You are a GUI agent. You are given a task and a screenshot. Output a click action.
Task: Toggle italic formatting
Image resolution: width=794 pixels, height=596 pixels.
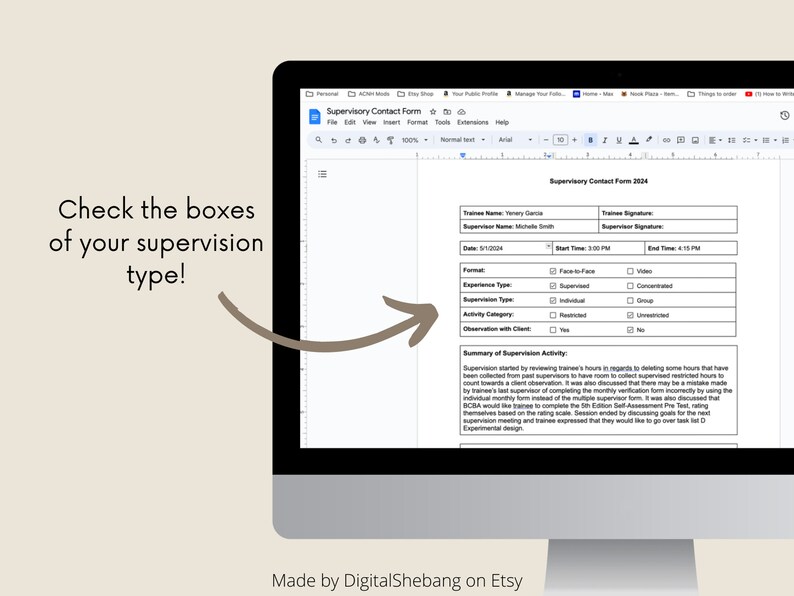click(605, 140)
